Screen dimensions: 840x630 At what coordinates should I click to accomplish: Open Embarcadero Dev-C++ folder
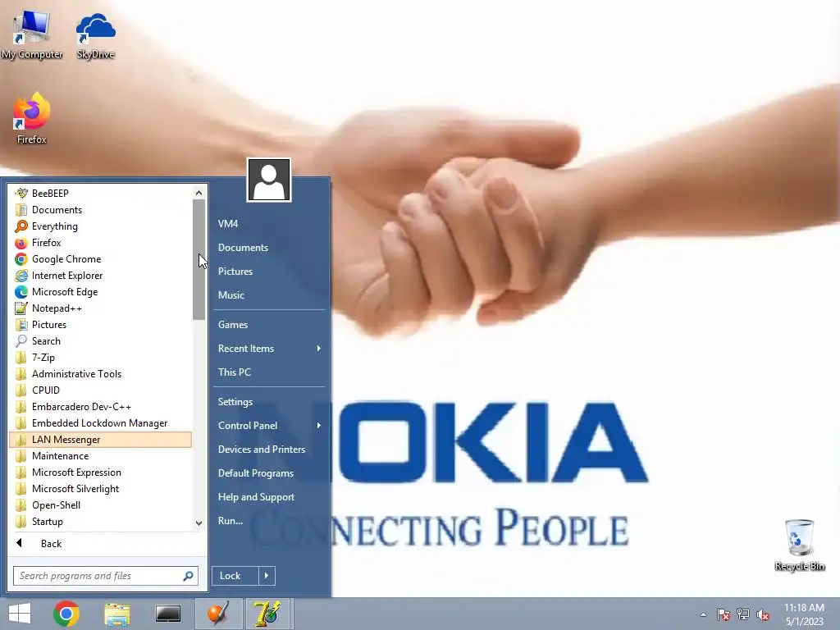click(x=100, y=407)
